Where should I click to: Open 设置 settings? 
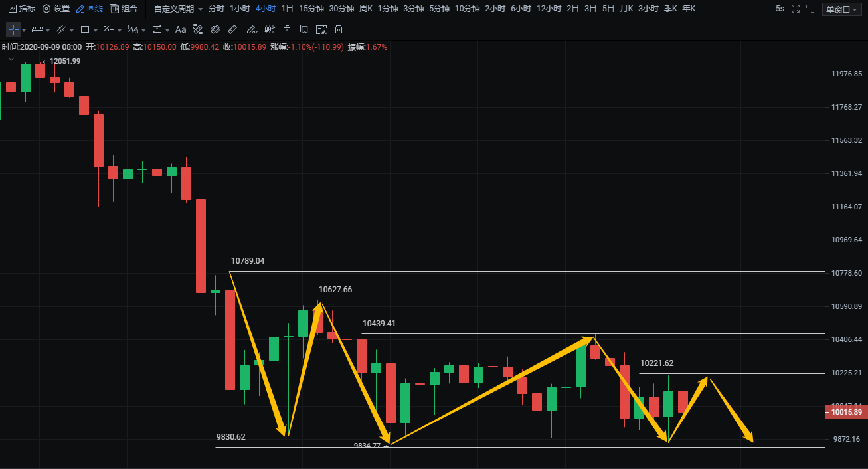click(x=56, y=9)
